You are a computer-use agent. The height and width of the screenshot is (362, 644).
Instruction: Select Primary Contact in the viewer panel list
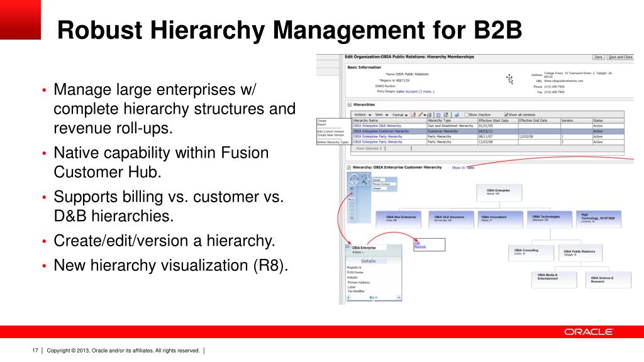coord(384,184)
